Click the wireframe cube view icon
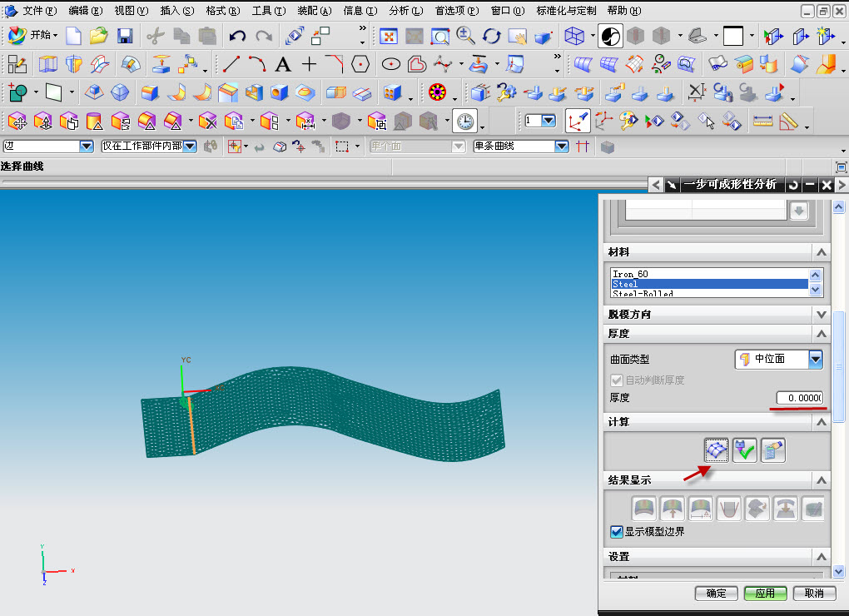The height and width of the screenshot is (616, 849). 574,37
